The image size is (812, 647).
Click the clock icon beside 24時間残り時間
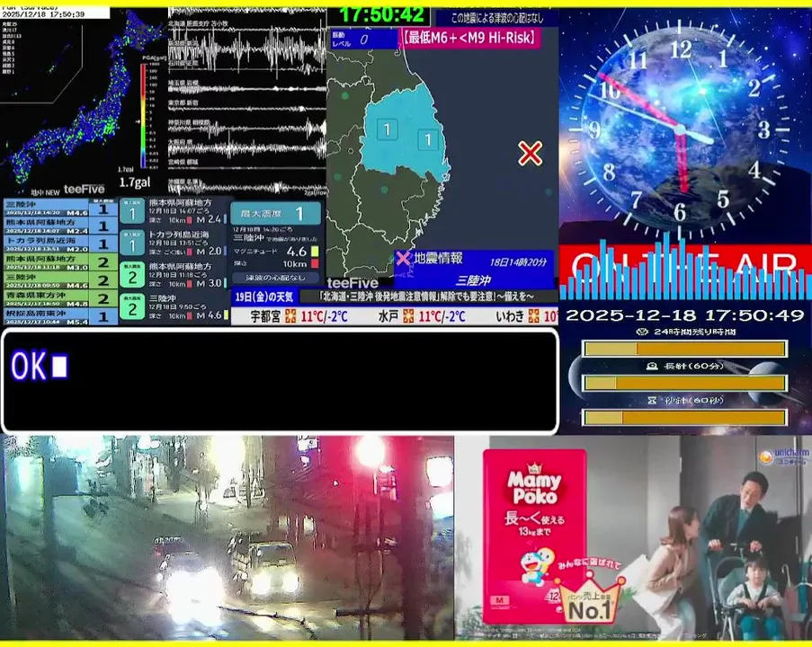click(x=643, y=332)
